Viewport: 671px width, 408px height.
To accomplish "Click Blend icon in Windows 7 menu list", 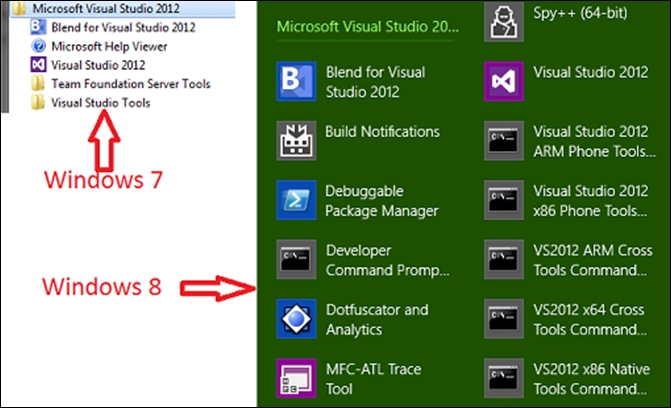I will point(38,27).
